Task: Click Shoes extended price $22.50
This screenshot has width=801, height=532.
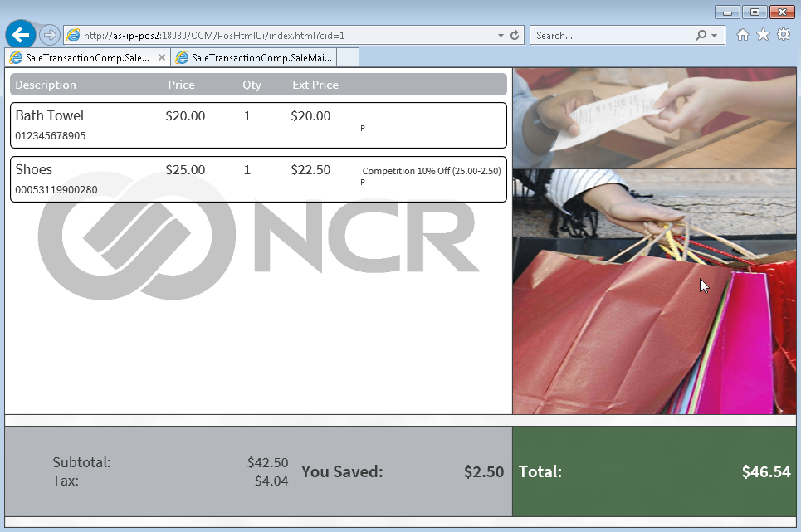Action: click(x=310, y=169)
